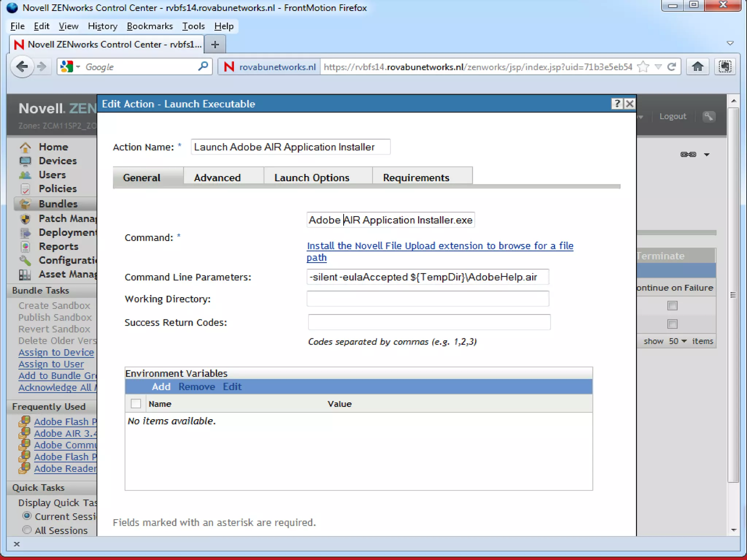Screen dimensions: 747x560
Task: Click Remove in Environment Variables
Action: tap(197, 386)
